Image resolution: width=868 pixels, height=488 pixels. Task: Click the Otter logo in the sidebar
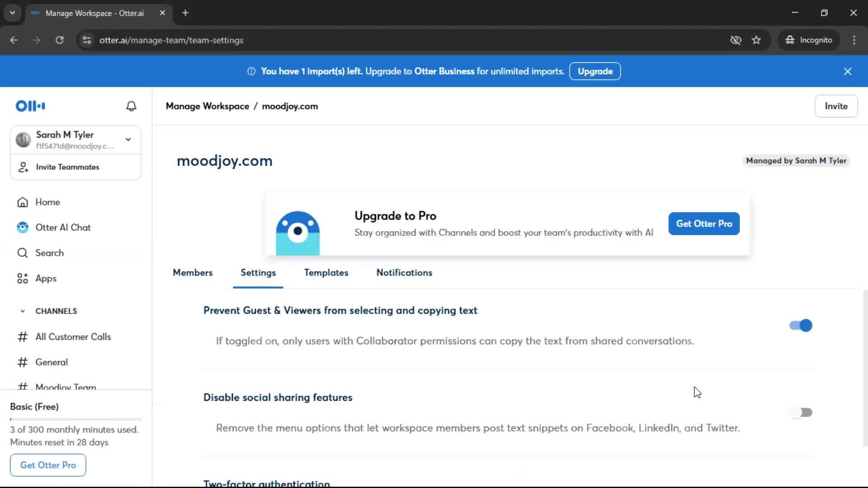[x=30, y=106]
